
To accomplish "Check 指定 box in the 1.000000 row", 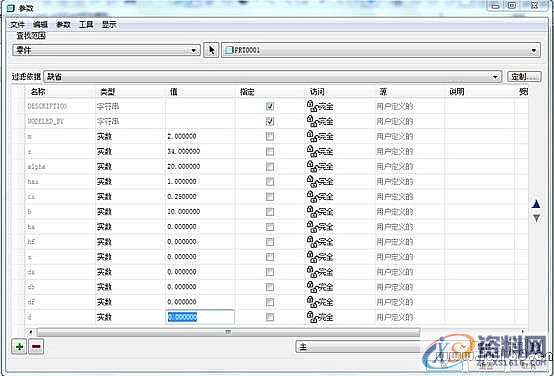I will coord(270,181).
